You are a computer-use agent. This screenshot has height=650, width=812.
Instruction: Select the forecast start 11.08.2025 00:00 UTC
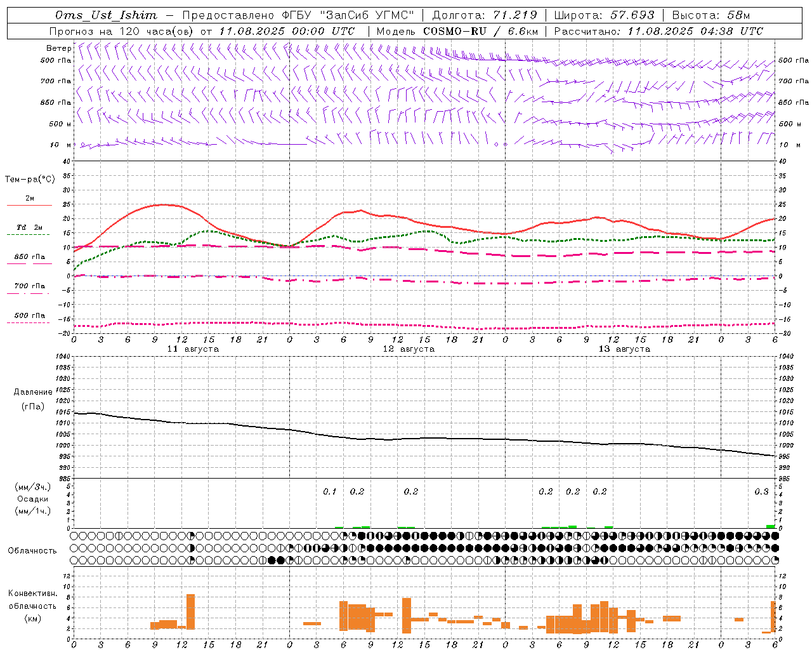[286, 31]
